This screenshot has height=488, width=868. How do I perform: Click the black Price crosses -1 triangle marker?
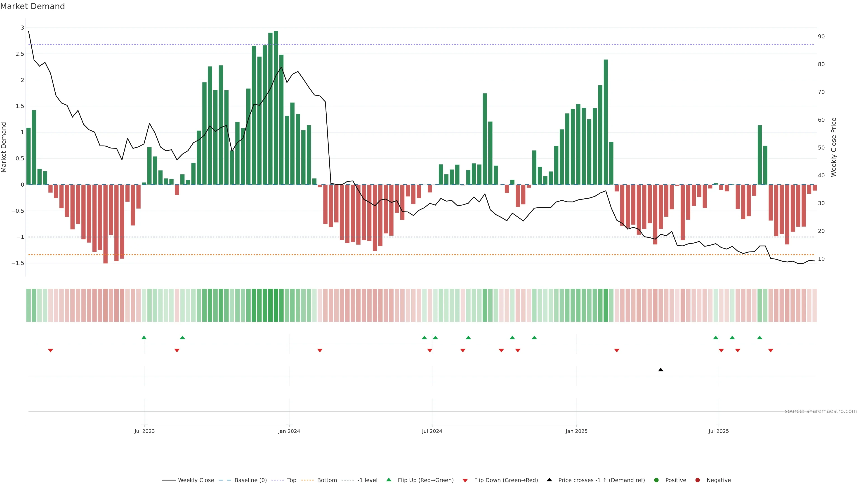point(660,370)
